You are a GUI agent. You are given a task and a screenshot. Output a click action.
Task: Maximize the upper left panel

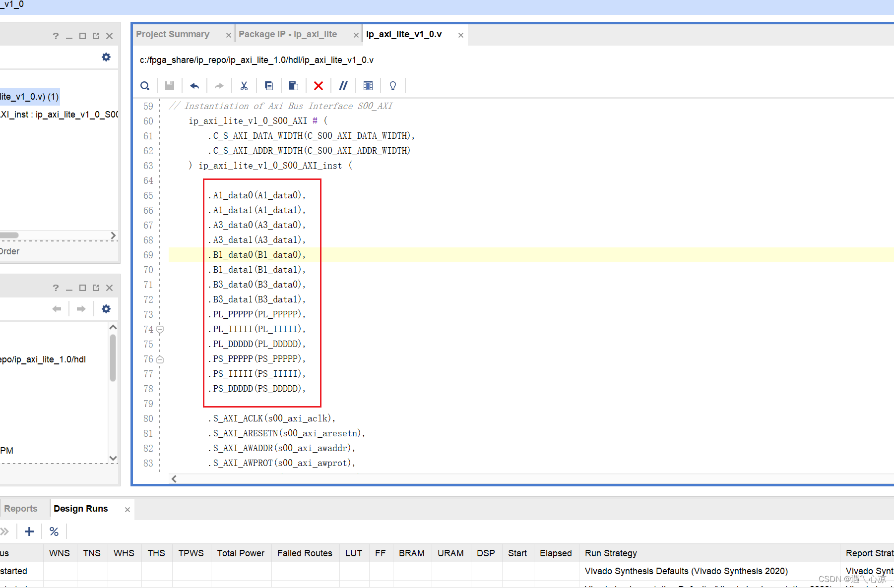point(83,36)
